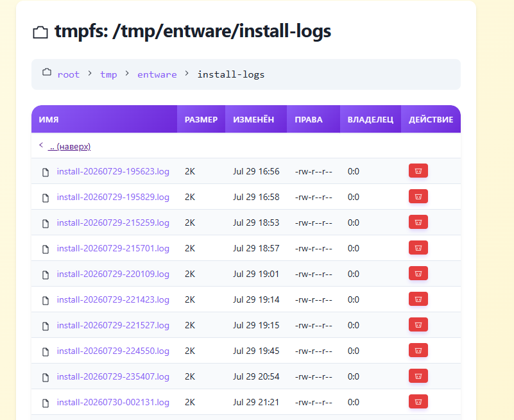Click the modified time Jul 29 16:58
This screenshot has width=514, height=420.
pyautogui.click(x=256, y=197)
